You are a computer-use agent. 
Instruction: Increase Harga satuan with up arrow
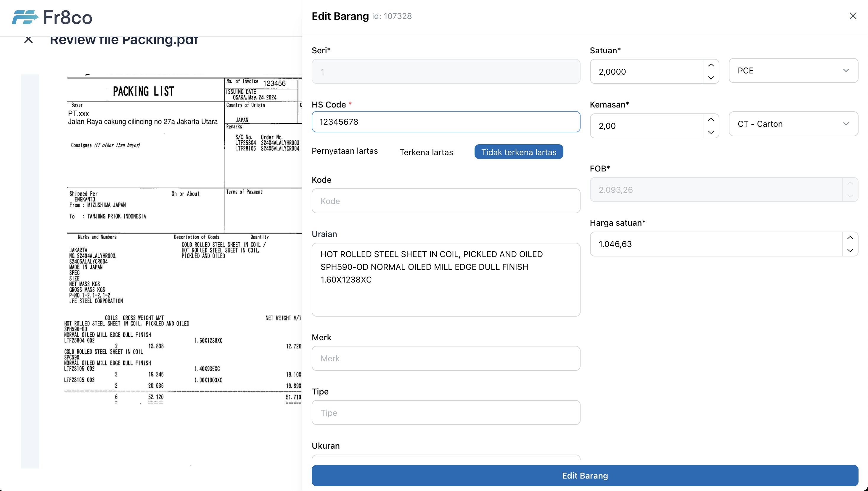(850, 238)
